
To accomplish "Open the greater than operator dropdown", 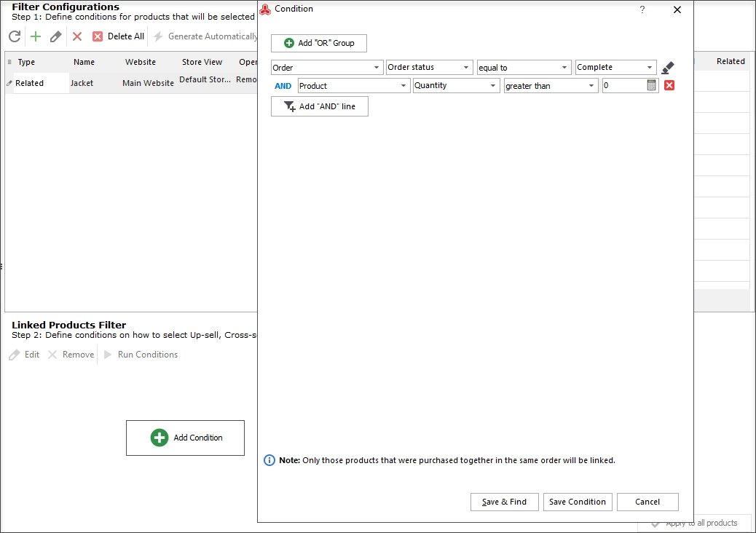I will tap(551, 86).
